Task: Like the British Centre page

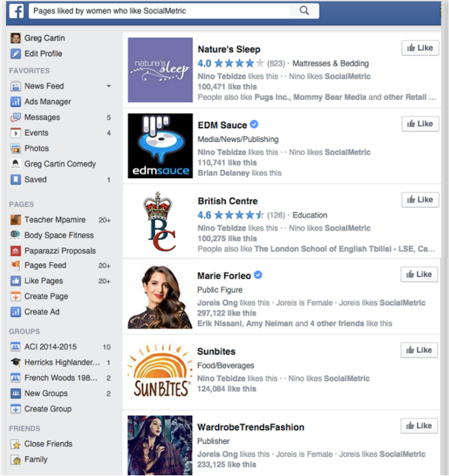Action: coord(420,200)
